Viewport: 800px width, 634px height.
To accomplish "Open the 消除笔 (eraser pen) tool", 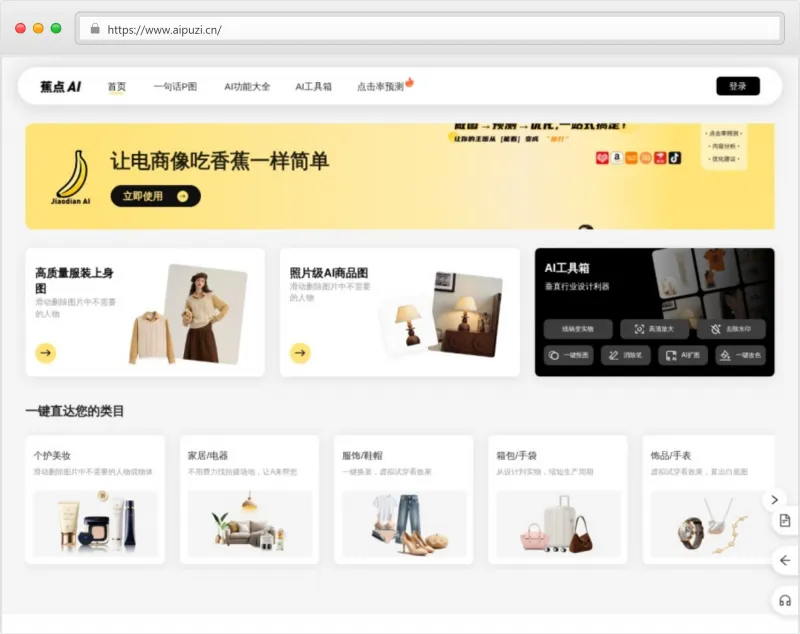I will (x=625, y=355).
